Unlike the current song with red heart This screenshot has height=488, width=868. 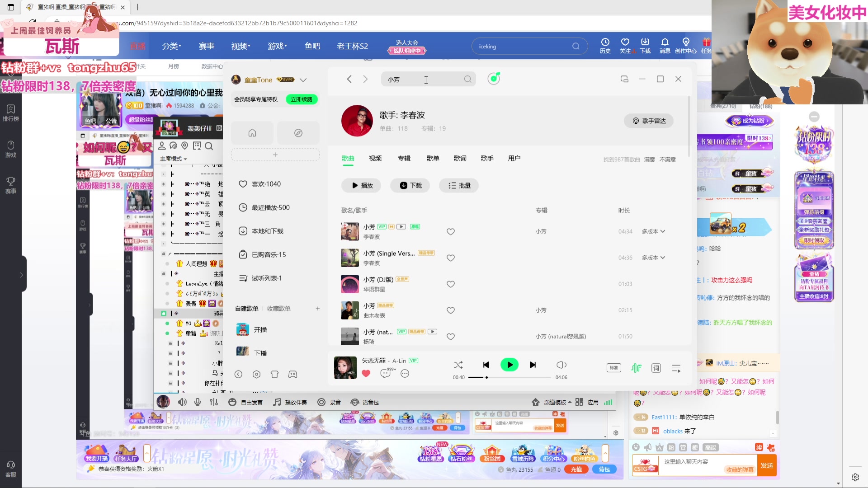[366, 373]
